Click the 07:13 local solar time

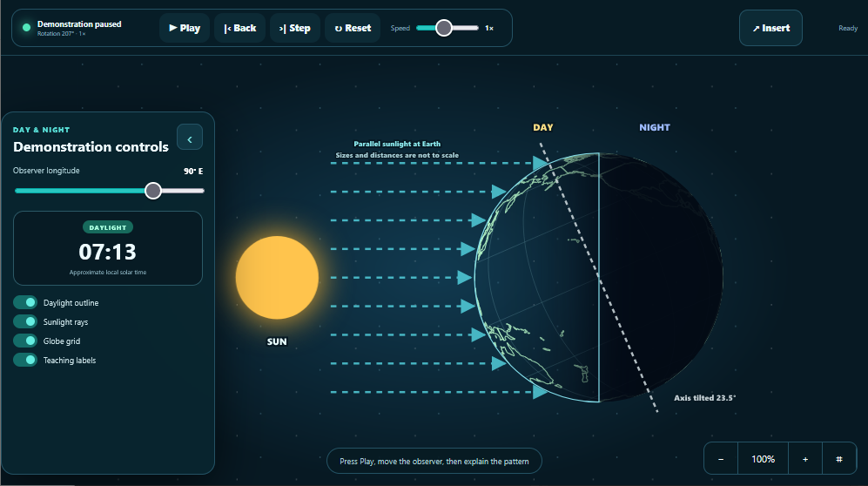[x=107, y=252]
